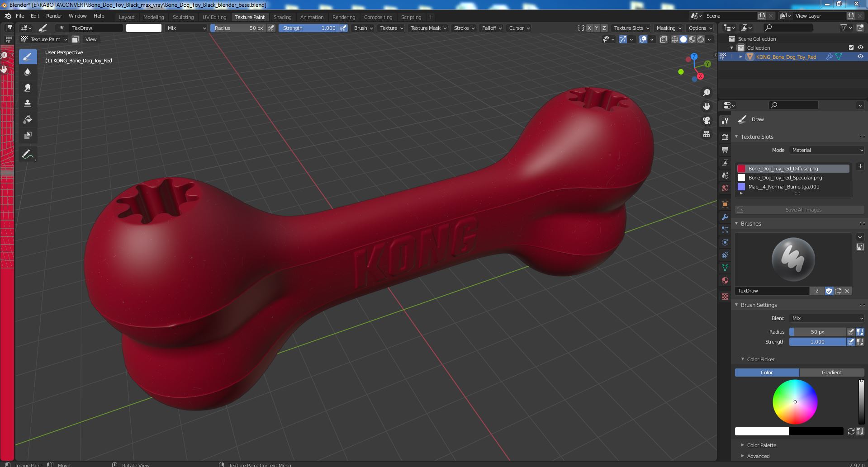The image size is (868, 467).
Task: Switch perspective/orthographic grid gizmo
Action: click(707, 134)
